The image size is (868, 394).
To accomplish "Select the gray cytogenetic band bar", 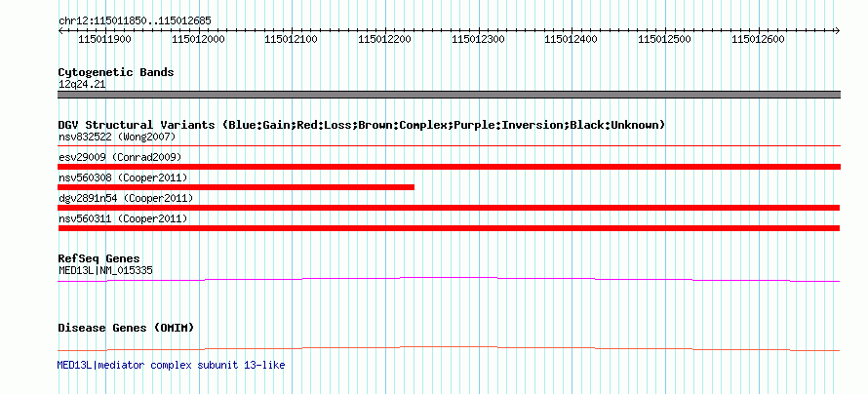I will click(x=449, y=95).
